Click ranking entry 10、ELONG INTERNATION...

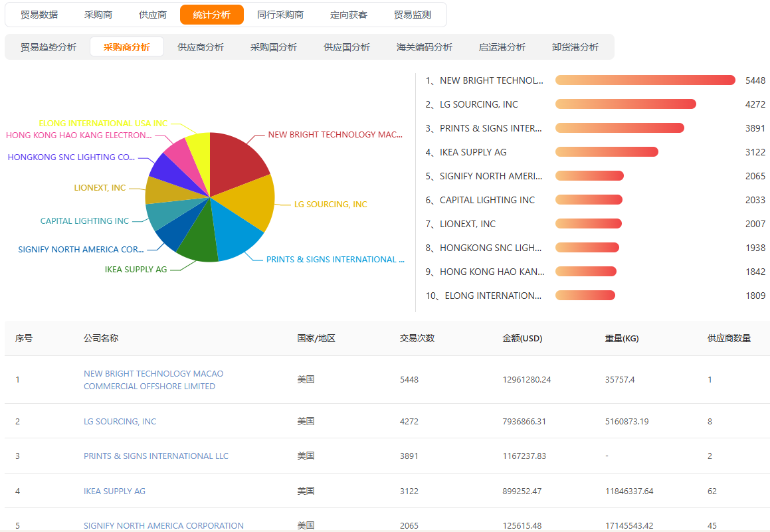[483, 296]
